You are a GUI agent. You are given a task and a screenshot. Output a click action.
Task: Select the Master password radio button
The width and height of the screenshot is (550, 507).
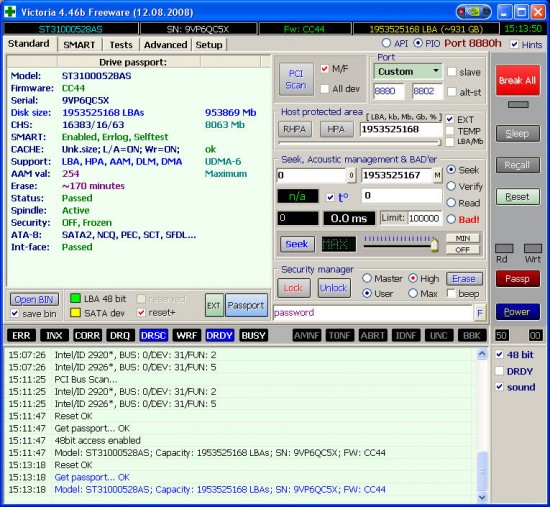(x=367, y=278)
